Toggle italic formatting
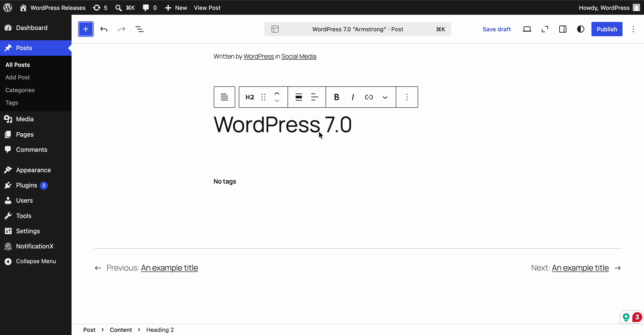 click(353, 97)
